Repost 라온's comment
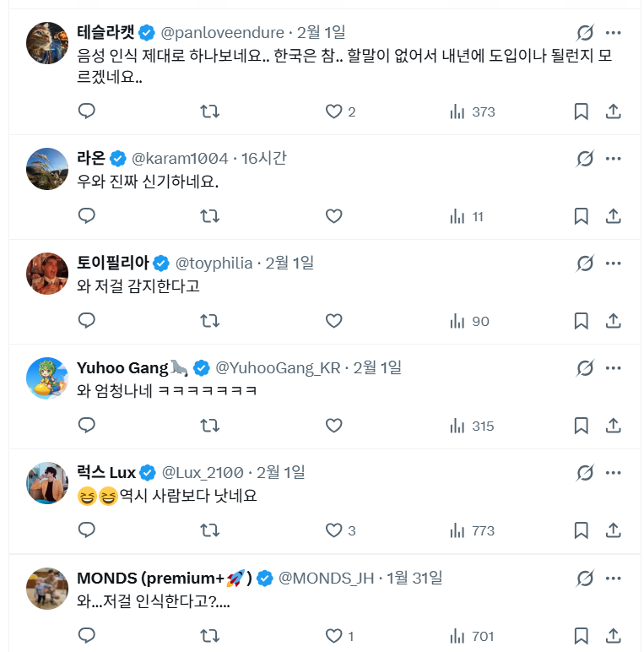Screen dimensions: 644x652 pyautogui.click(x=209, y=216)
